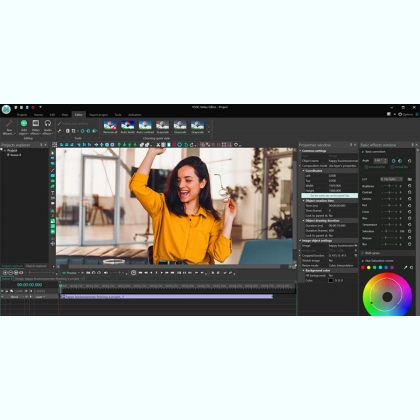The height and width of the screenshot is (420, 420).
Task: Expand the RGB curves section
Action: point(363,253)
